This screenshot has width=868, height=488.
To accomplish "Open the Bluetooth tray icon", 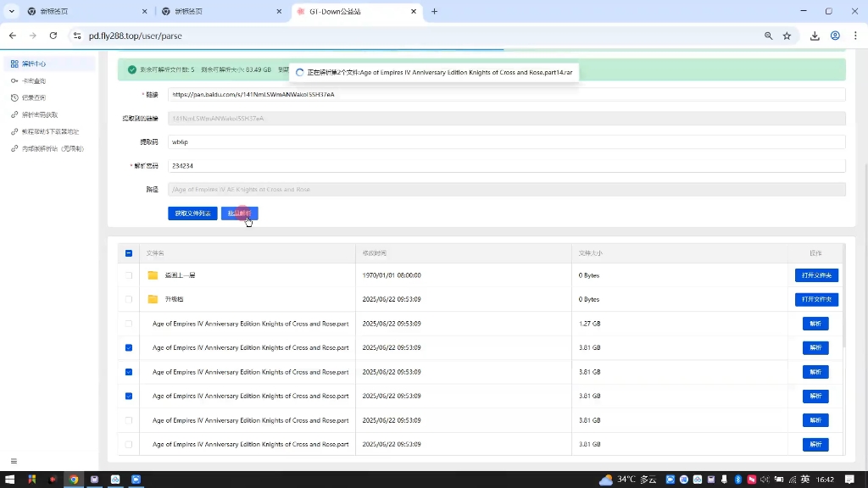I will click(738, 480).
